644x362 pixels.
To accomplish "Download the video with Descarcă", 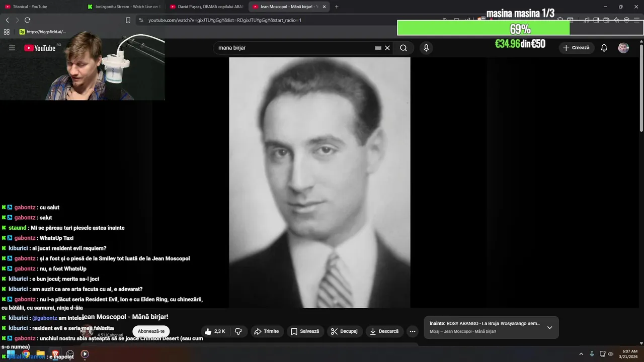I will 384,331.
